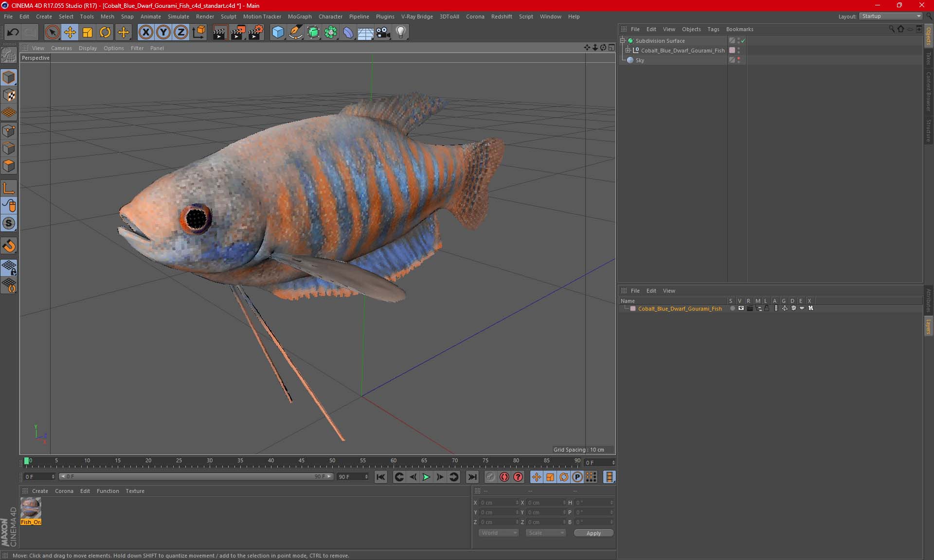Switch to Texture mode checkered cube

pyautogui.click(x=9, y=95)
